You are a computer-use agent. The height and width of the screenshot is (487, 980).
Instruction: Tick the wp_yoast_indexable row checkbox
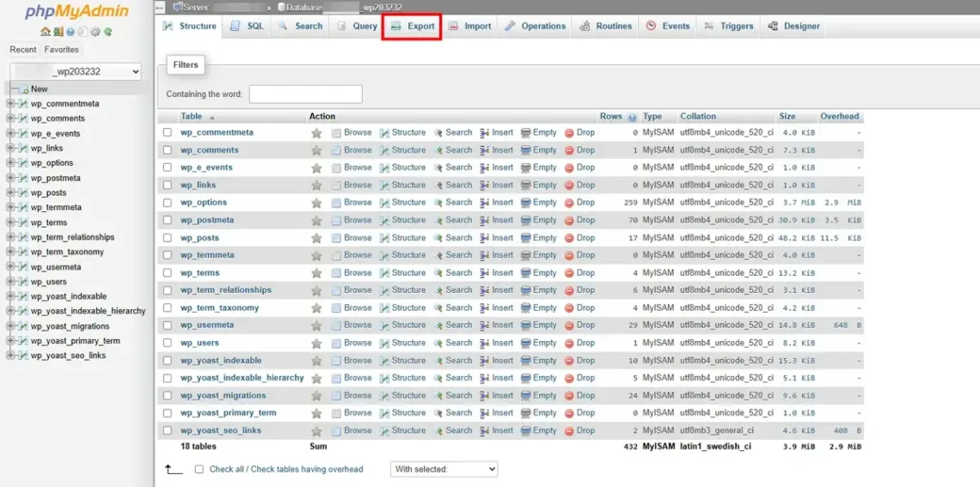pos(168,360)
